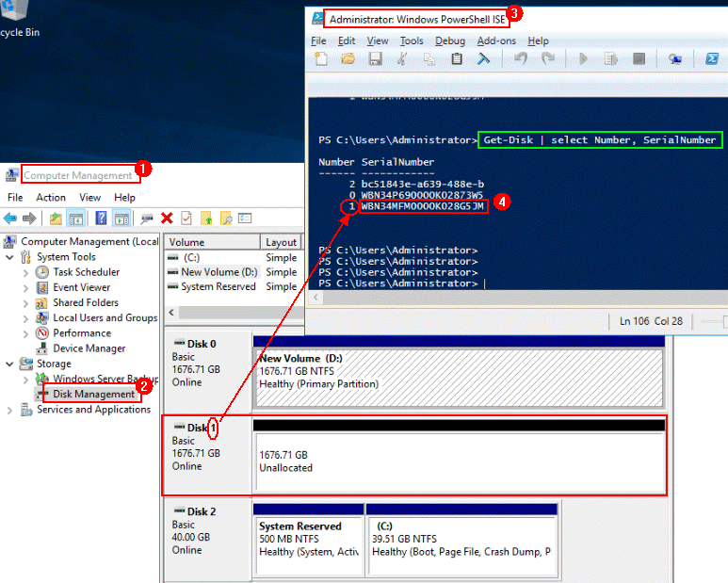Open a script with the folder icon in PowerShell ISE
Screen dimensions: 728x583
pos(348,59)
